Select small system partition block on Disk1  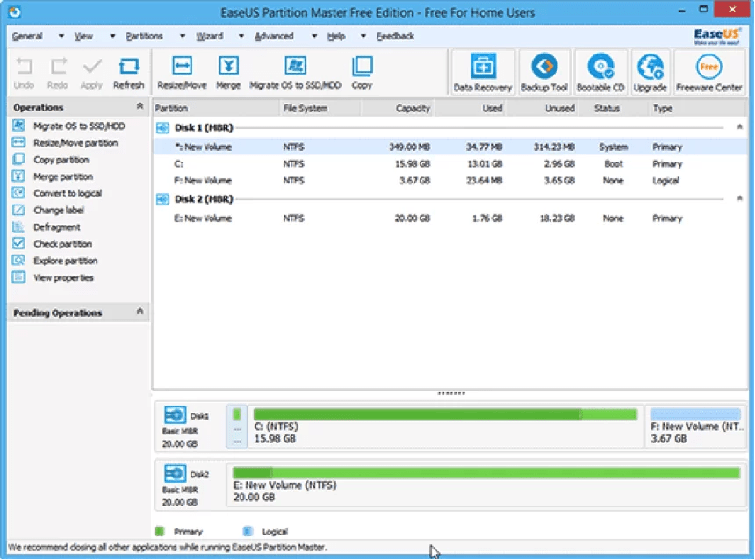[x=237, y=426]
